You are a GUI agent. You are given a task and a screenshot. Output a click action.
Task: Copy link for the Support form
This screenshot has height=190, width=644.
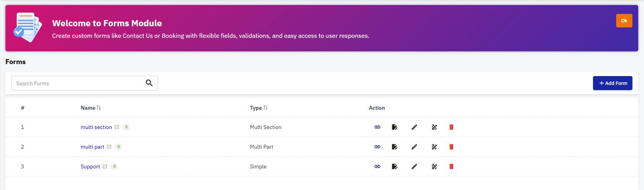377,167
